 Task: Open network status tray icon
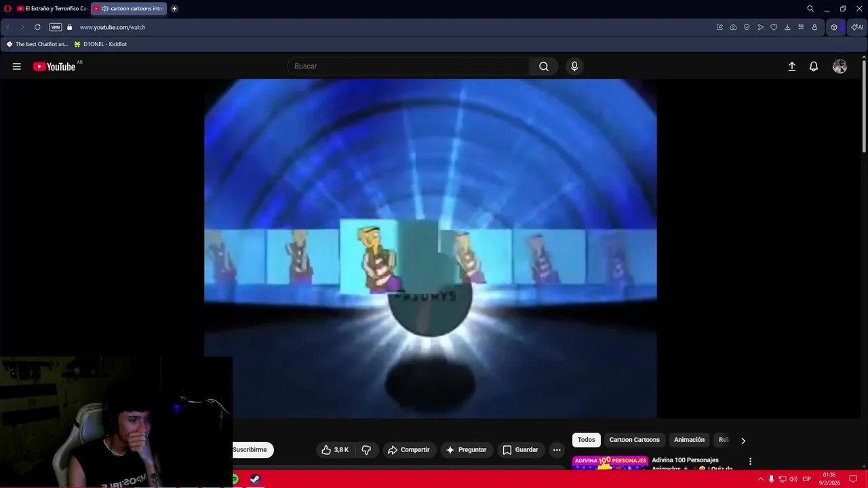click(782, 479)
